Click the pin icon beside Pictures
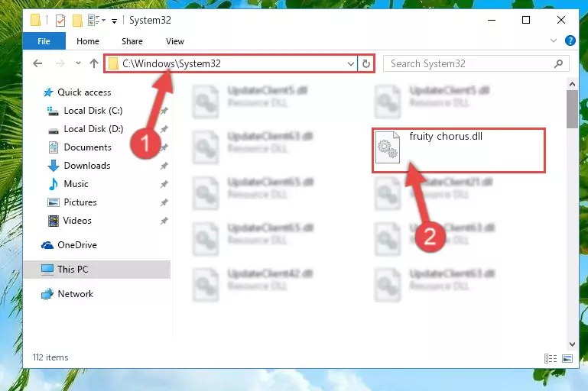 point(164,202)
